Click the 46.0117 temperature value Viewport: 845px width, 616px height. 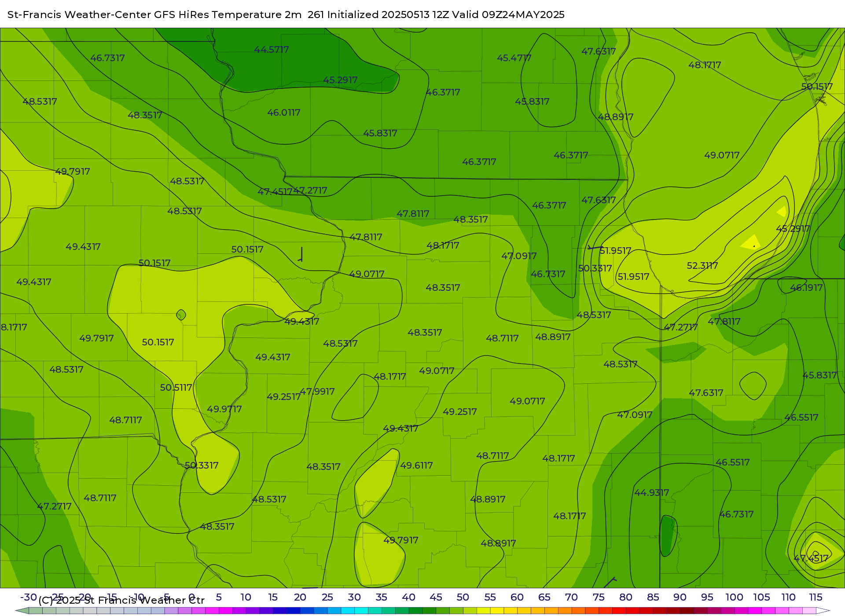click(x=284, y=112)
